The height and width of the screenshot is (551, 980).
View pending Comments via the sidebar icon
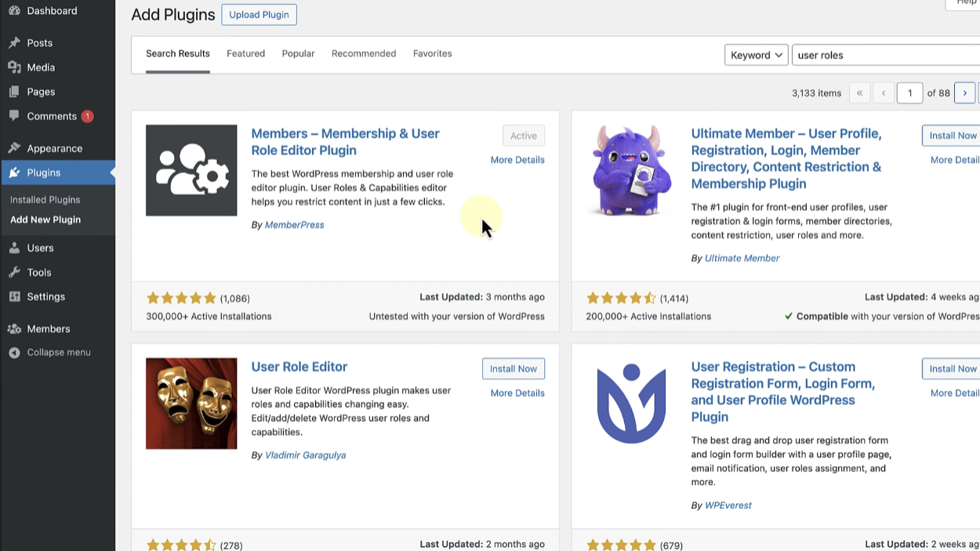point(47,115)
